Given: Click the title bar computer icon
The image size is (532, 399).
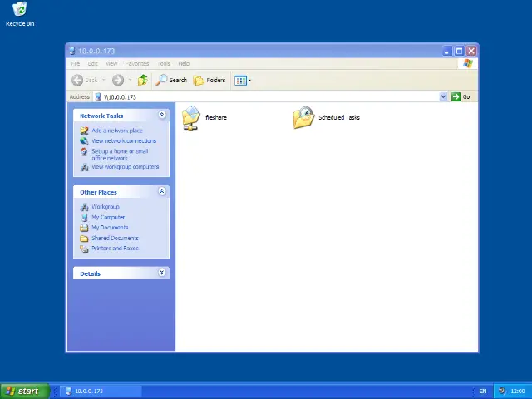Looking at the screenshot, I should 72,51.
